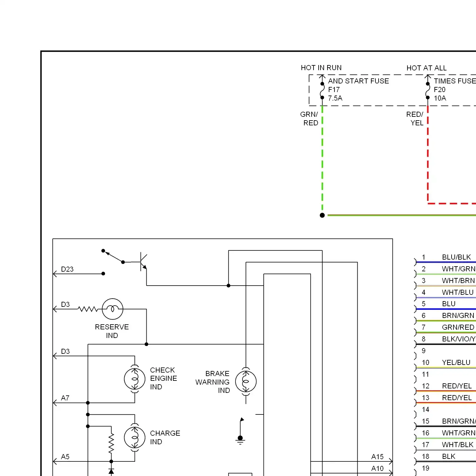This screenshot has height=476, width=476.
Task: Click pin 2 WHT/GRN wire label
Action: tap(459, 269)
